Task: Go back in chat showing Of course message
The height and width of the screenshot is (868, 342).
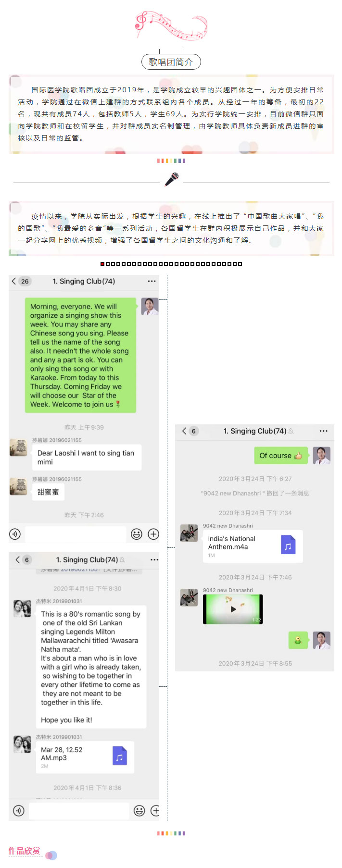Action: coord(184,431)
